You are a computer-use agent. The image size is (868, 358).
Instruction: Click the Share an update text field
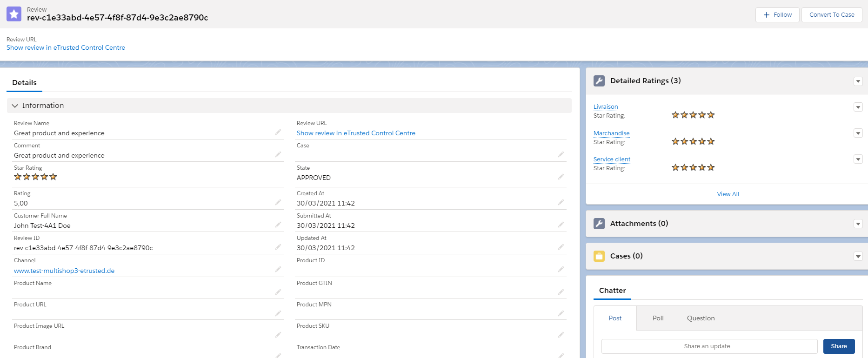[x=709, y=346]
